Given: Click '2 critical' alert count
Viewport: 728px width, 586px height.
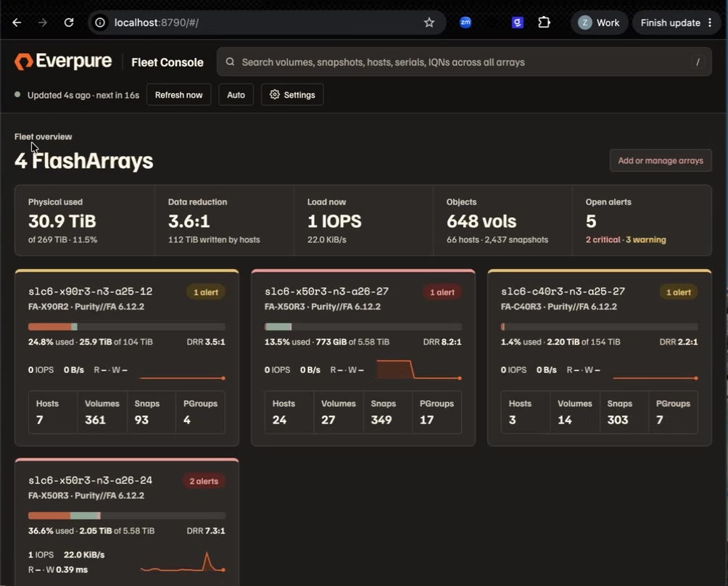Looking at the screenshot, I should (x=603, y=239).
